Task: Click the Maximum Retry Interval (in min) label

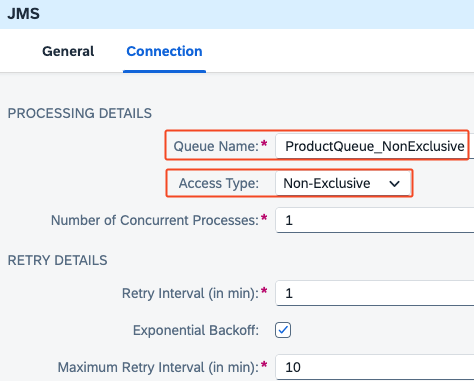Action: (x=158, y=367)
